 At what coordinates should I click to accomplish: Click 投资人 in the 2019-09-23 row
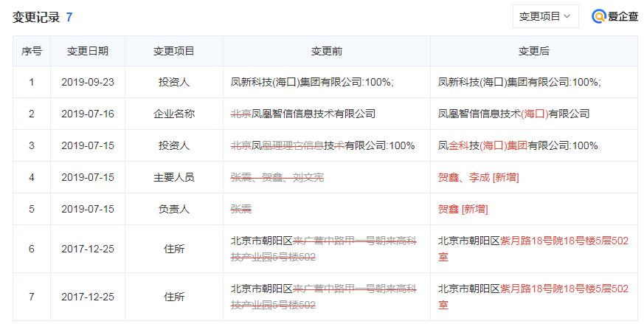pyautogui.click(x=174, y=82)
